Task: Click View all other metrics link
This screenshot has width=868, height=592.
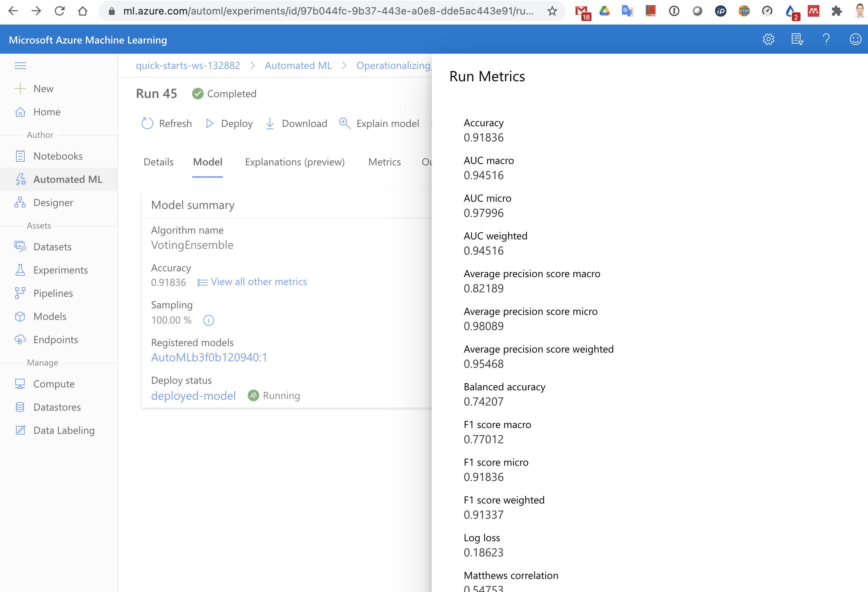Action: [x=258, y=282]
